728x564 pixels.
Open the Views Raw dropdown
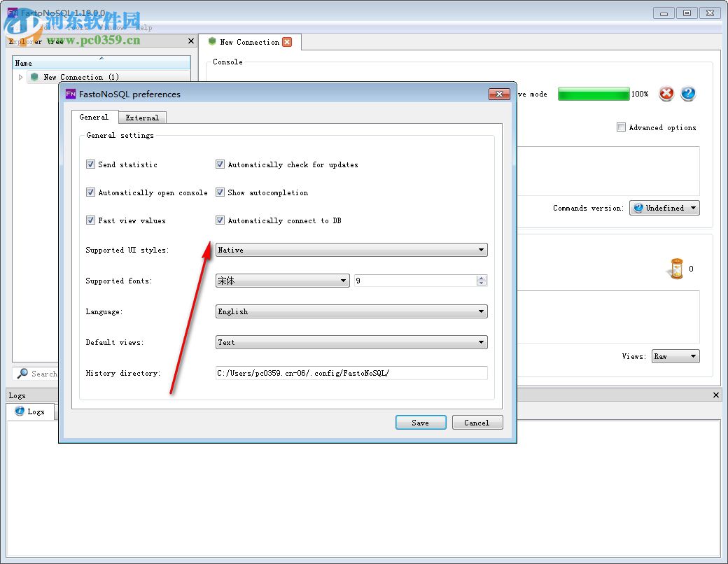click(x=675, y=356)
